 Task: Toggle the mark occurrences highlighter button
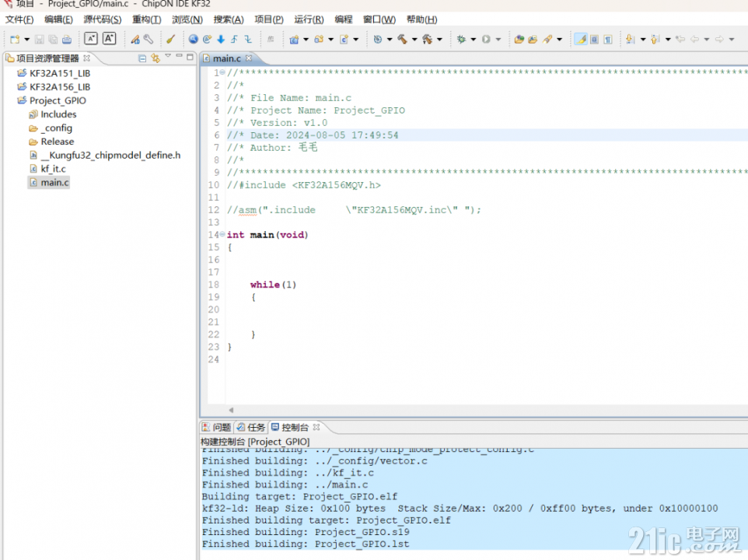coord(581,39)
